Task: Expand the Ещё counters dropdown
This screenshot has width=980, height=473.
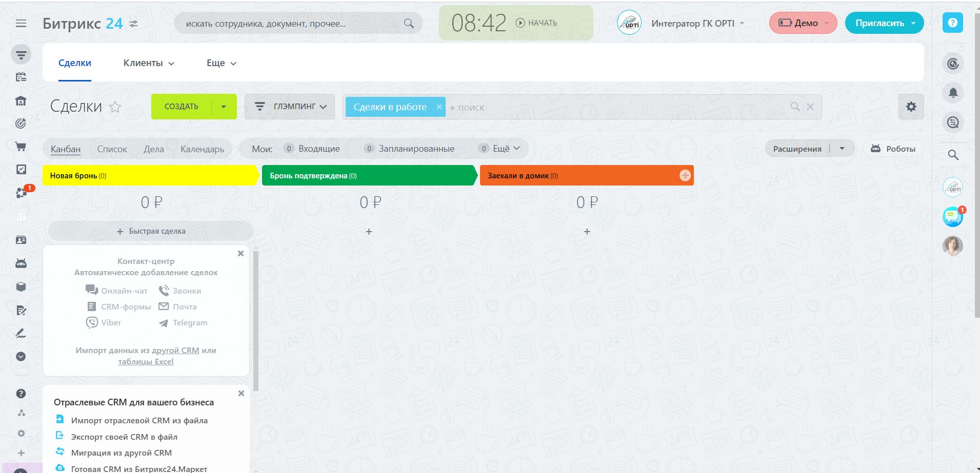Action: (500, 149)
